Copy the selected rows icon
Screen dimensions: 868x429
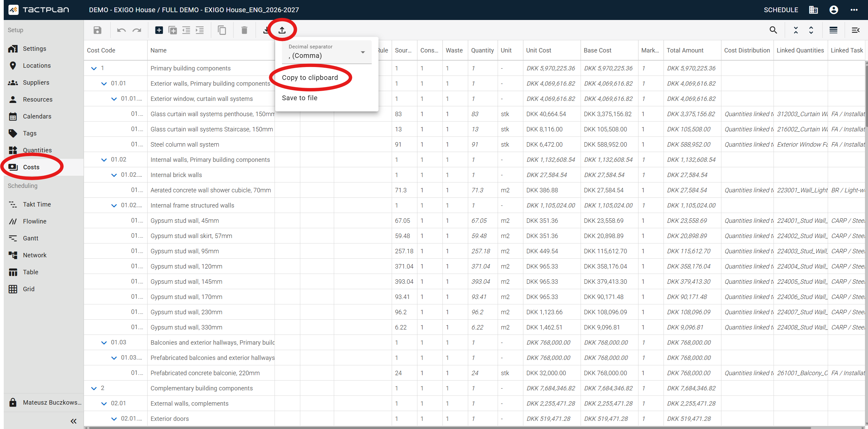[222, 30]
